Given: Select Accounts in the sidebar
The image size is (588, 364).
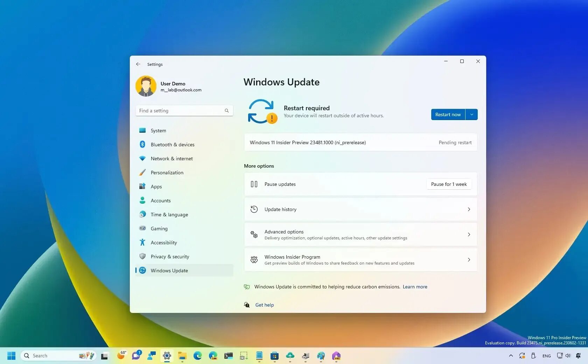Looking at the screenshot, I should [x=184, y=201].
